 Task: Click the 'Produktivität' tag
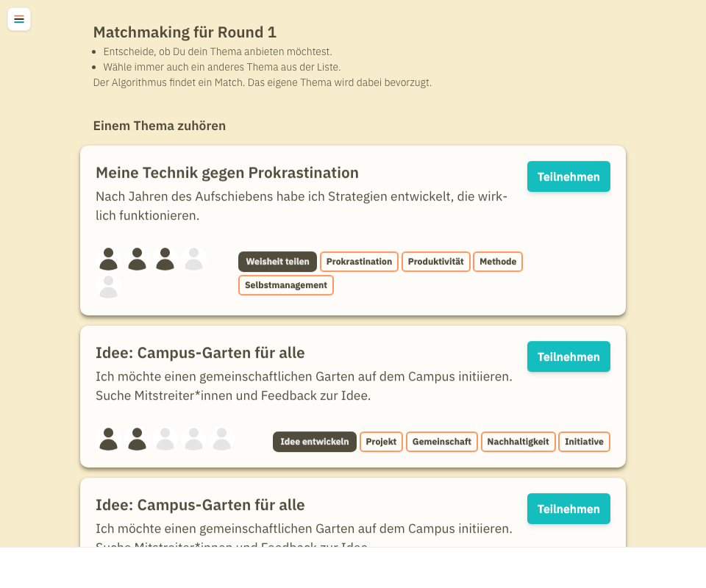[435, 262]
